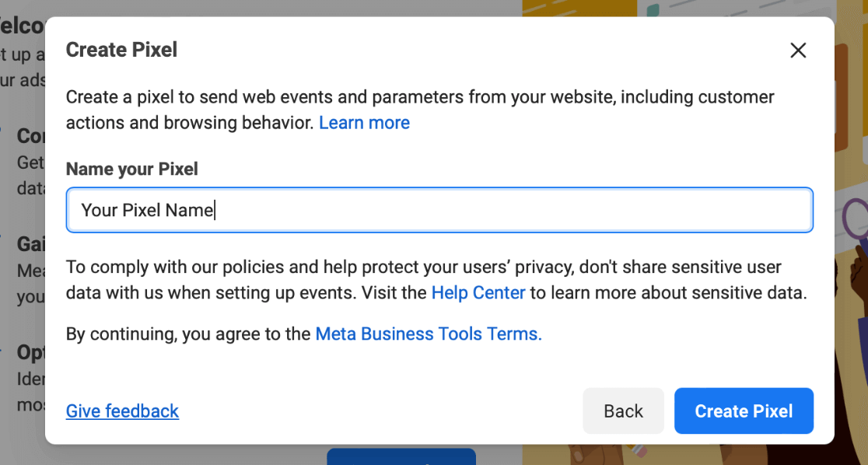Click the pixel description paragraph text
The height and width of the screenshot is (465, 868).
(420, 110)
